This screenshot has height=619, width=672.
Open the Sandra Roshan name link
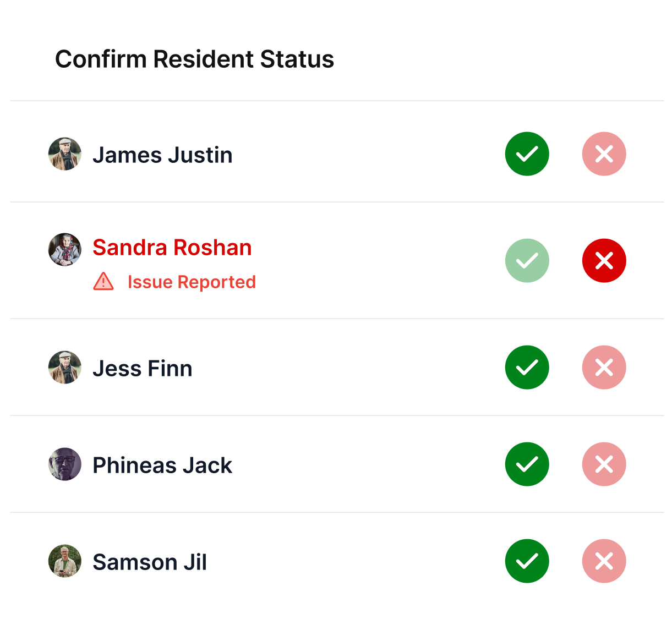pos(172,248)
